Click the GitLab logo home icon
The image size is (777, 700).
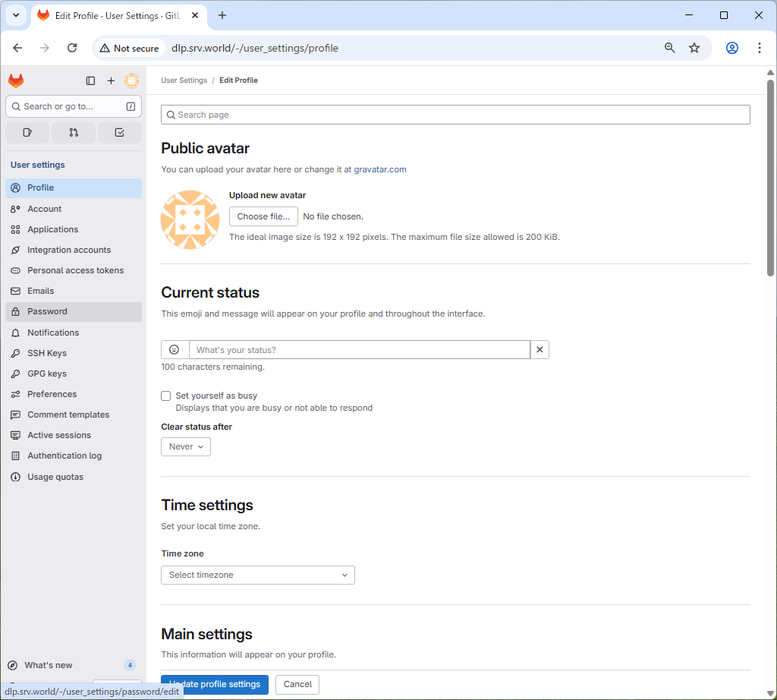[16, 80]
